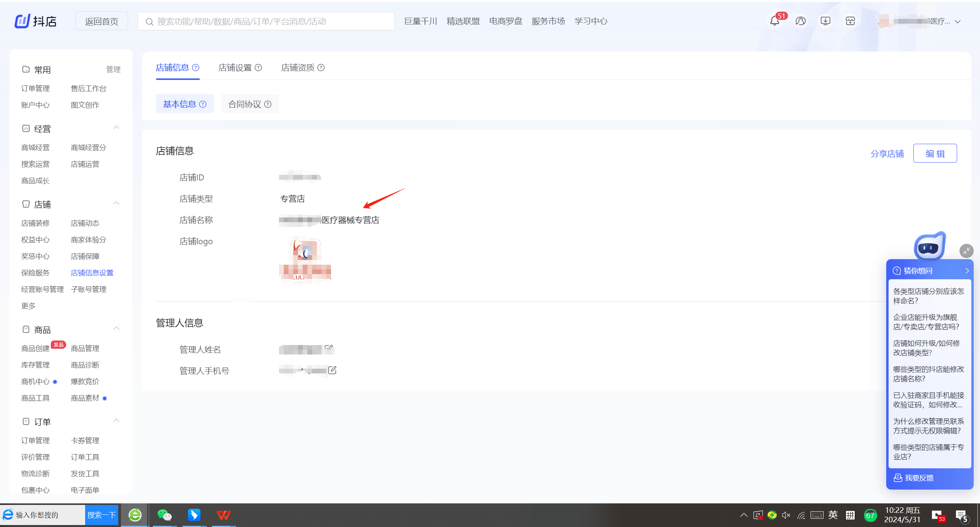Image resolution: width=980 pixels, height=527 pixels.
Task: Click the 返回首页 button
Action: pos(102,21)
